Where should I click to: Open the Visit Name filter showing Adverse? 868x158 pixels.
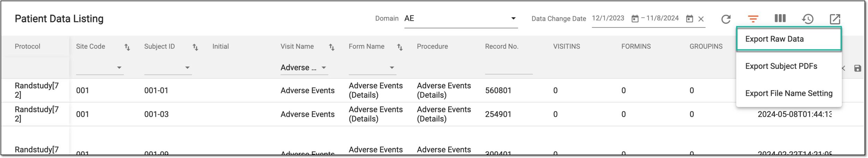point(304,68)
